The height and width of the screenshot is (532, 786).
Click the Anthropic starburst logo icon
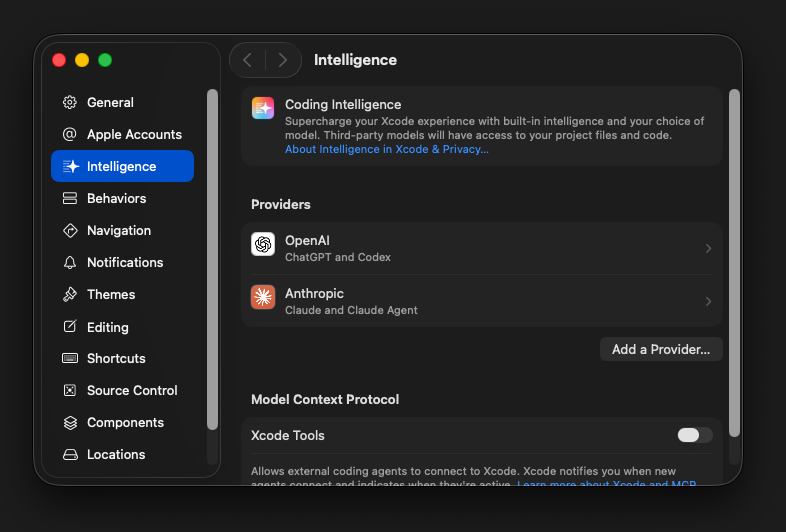(263, 297)
